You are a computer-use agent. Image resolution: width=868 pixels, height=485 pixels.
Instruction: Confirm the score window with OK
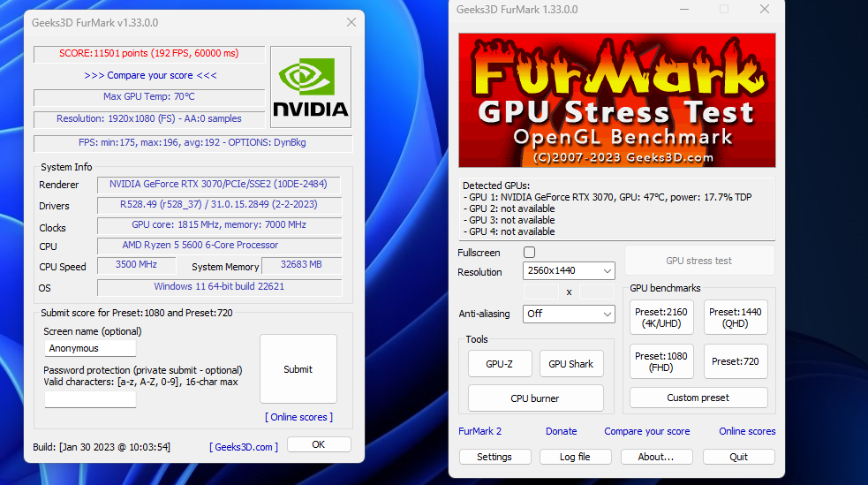(319, 444)
